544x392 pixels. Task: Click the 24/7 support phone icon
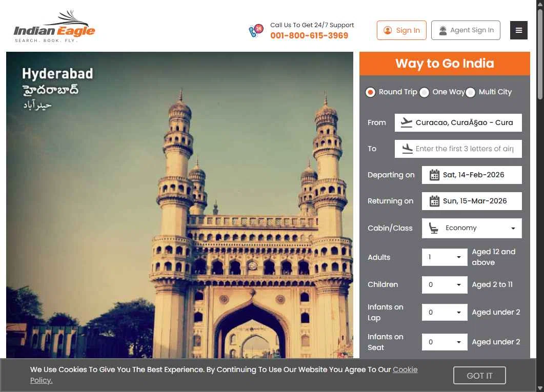click(256, 31)
